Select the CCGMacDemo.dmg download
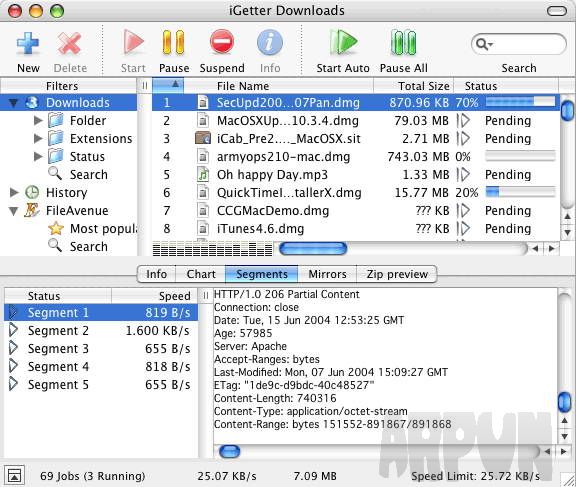577x487 pixels. click(356, 211)
